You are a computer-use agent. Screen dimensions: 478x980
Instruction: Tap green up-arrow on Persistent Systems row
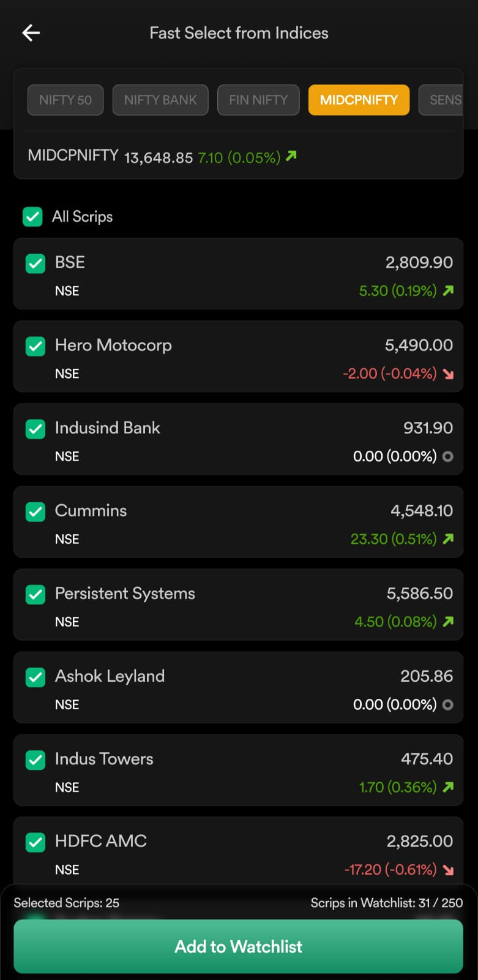pyautogui.click(x=449, y=622)
